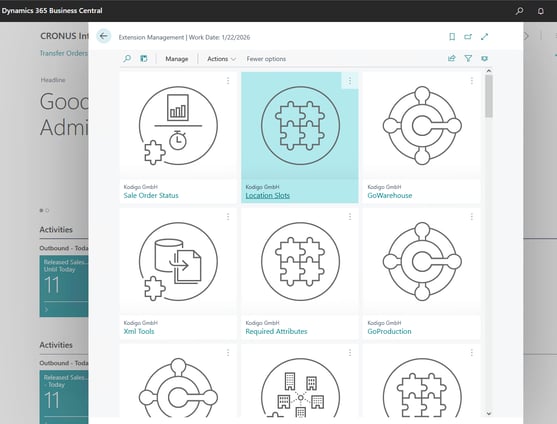The image size is (557, 424).
Task: Click the Released Sales Until Today tile
Action: 64,286
